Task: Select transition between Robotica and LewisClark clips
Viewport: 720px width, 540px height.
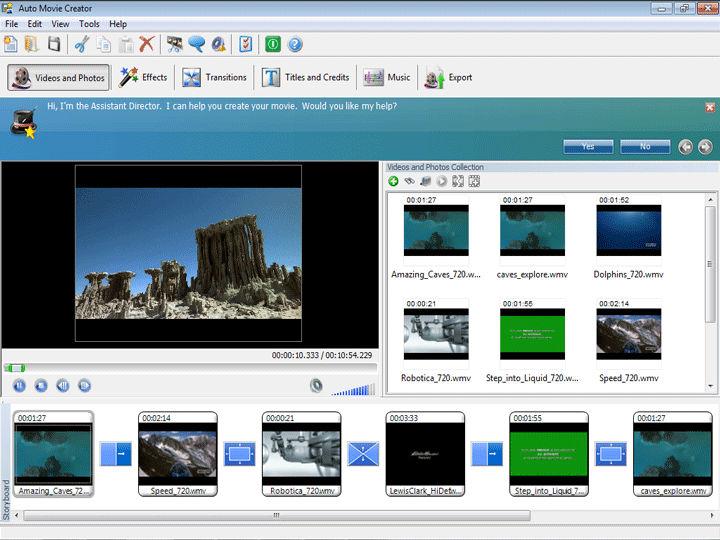Action: 363,454
